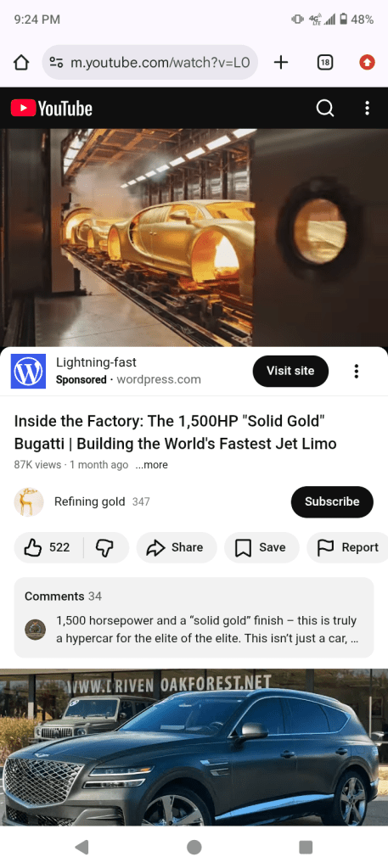Screen dimensions: 388x868
Task: Like the video with thumbs up
Action: 48,547
